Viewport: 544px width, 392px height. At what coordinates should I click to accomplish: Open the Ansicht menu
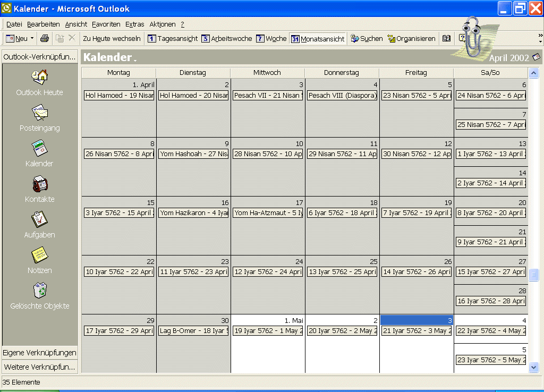pos(76,24)
